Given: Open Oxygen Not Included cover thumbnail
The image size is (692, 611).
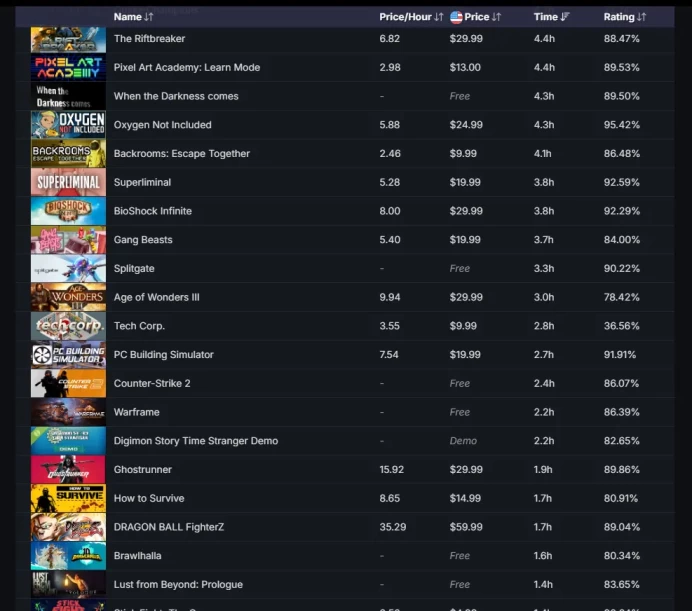Looking at the screenshot, I should (68, 125).
